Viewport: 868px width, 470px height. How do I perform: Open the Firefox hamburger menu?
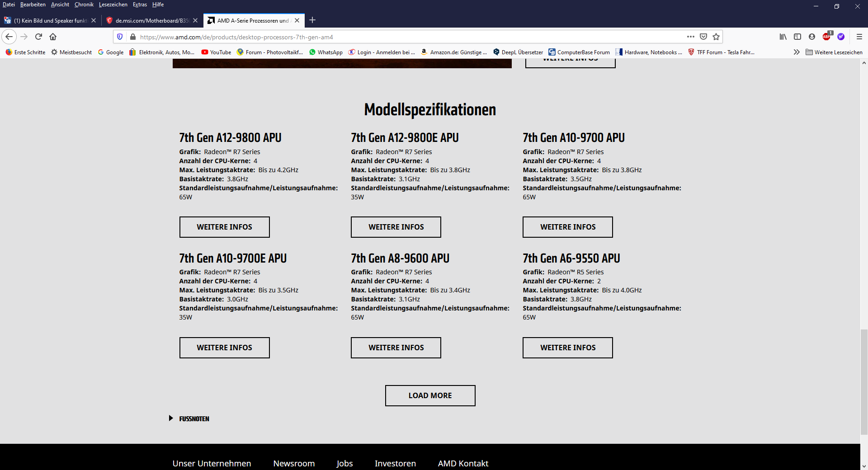click(859, 37)
